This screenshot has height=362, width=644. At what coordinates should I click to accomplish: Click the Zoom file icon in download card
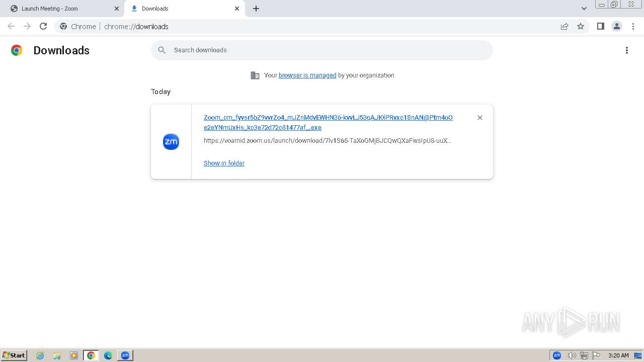coord(171,142)
